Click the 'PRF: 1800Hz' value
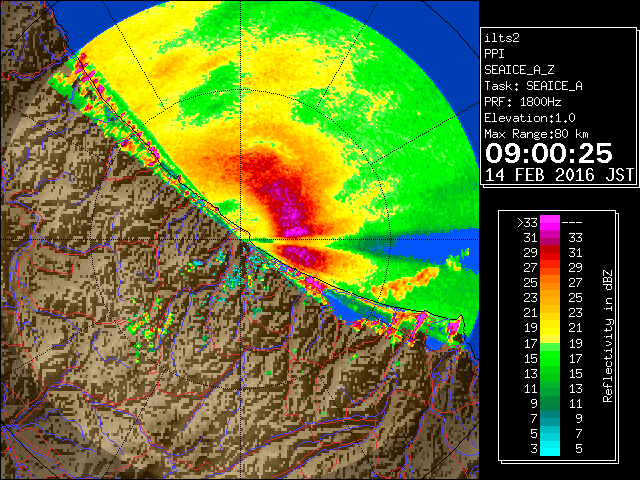The image size is (640, 480). (x=522, y=102)
